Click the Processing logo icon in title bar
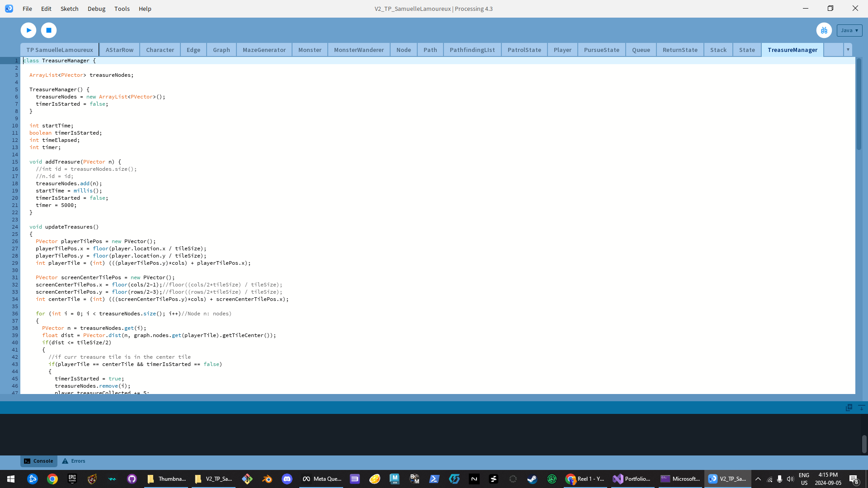Image resolution: width=868 pixels, height=488 pixels. 9,9
